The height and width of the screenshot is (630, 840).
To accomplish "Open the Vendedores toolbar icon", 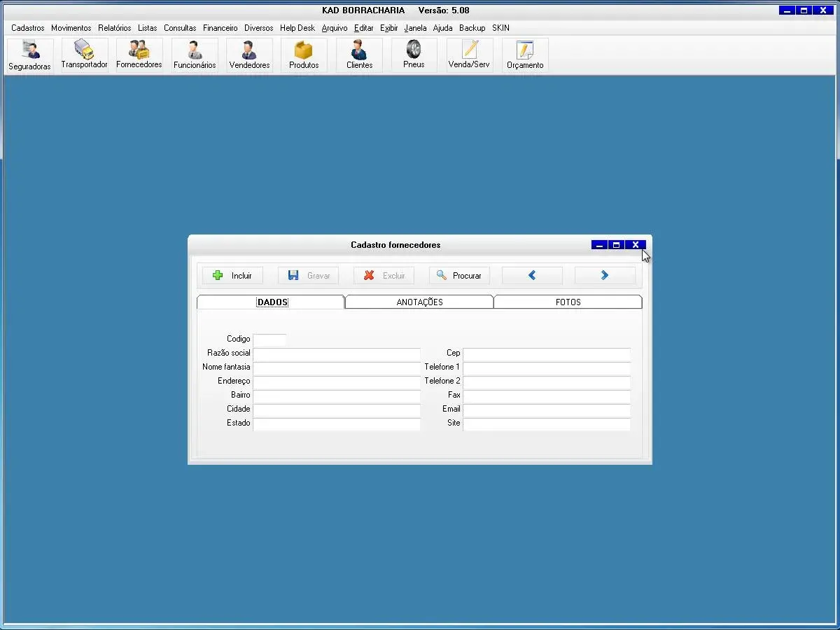I will [249, 55].
